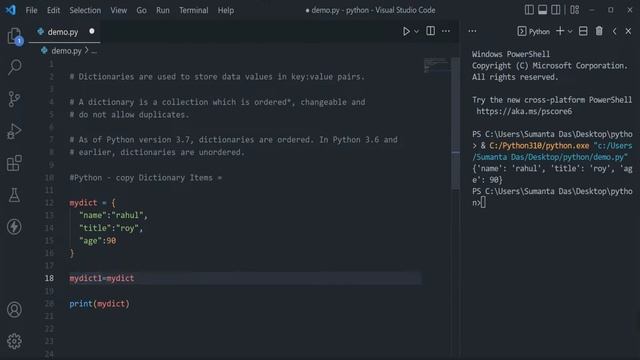Open the Accounts menu
Image resolution: width=640 pixels, height=360 pixels.
click(x=14, y=310)
